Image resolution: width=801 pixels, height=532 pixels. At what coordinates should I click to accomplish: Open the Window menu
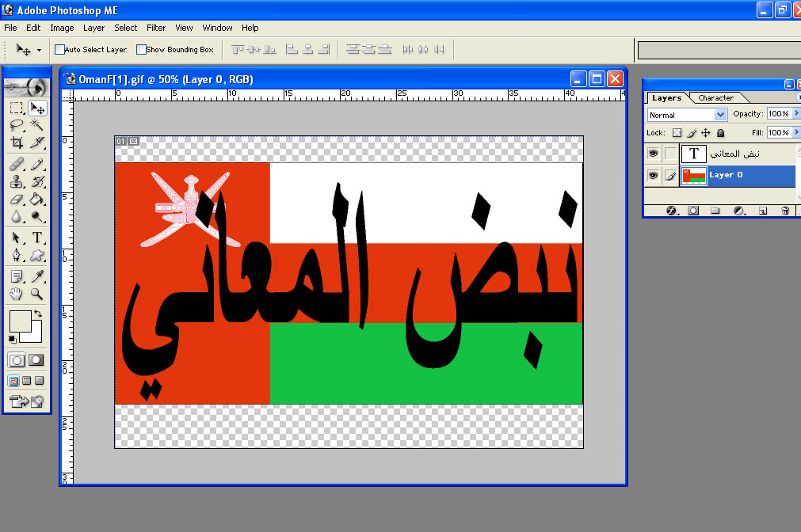(x=217, y=28)
